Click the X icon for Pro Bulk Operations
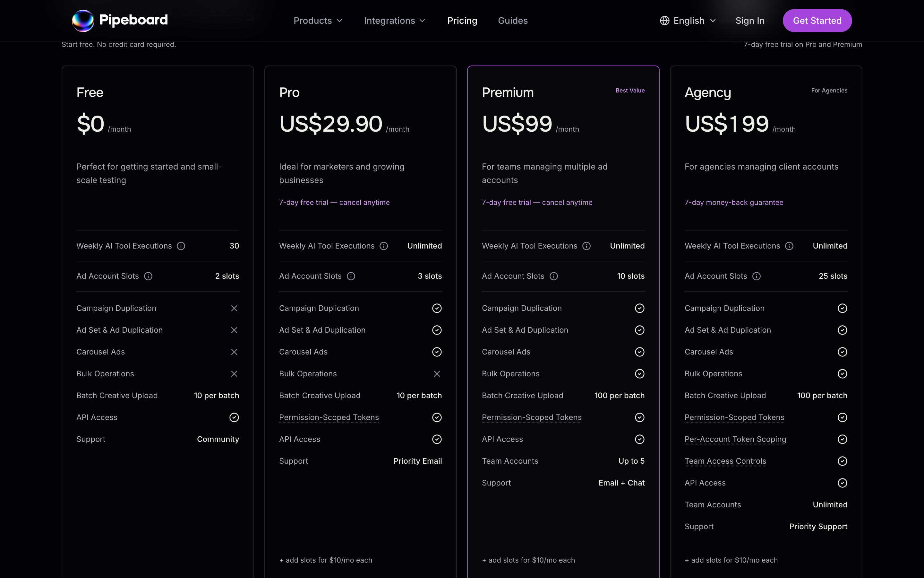 coord(437,373)
